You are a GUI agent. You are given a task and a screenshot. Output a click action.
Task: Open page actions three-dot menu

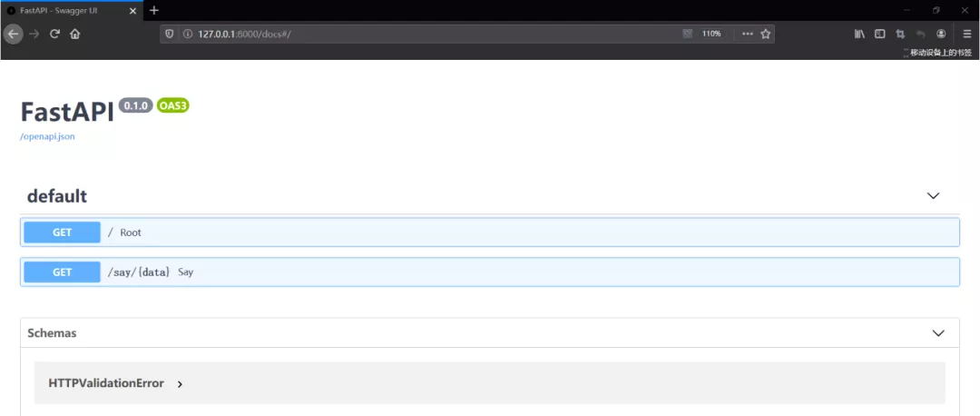tap(747, 34)
